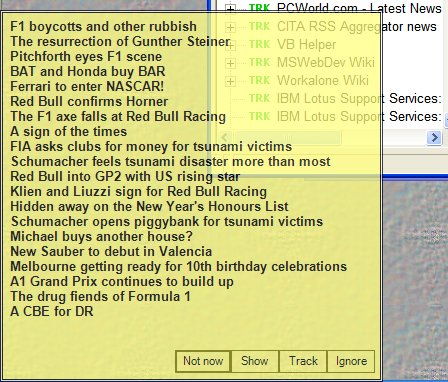Click 'Red Bull into GP2 with US rising star'
Image resolution: width=448 pixels, height=382 pixels.
point(125,176)
